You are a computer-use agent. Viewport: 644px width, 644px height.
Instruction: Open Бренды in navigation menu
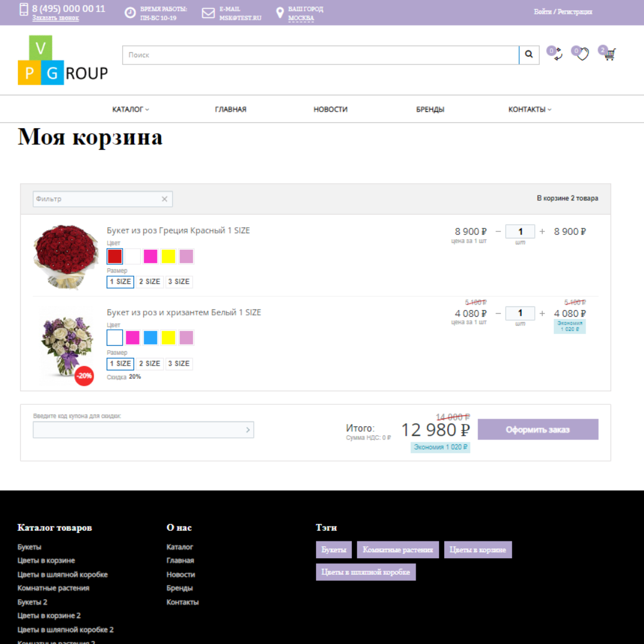430,110
